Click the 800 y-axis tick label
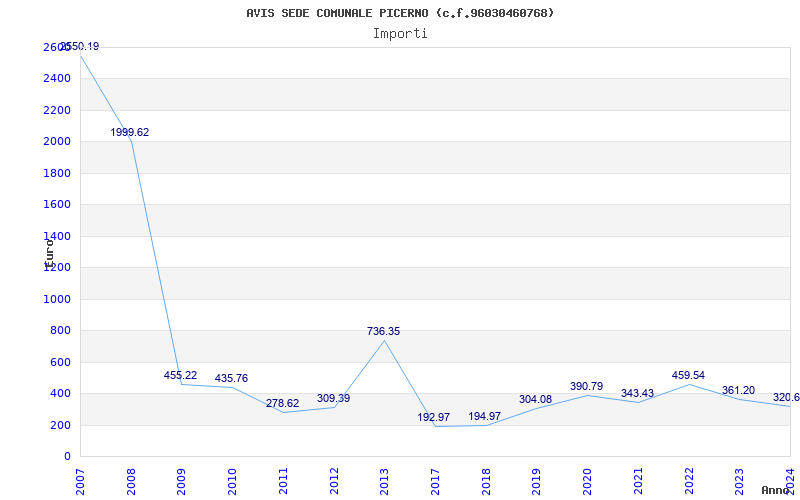The image size is (800, 500). tap(61, 331)
